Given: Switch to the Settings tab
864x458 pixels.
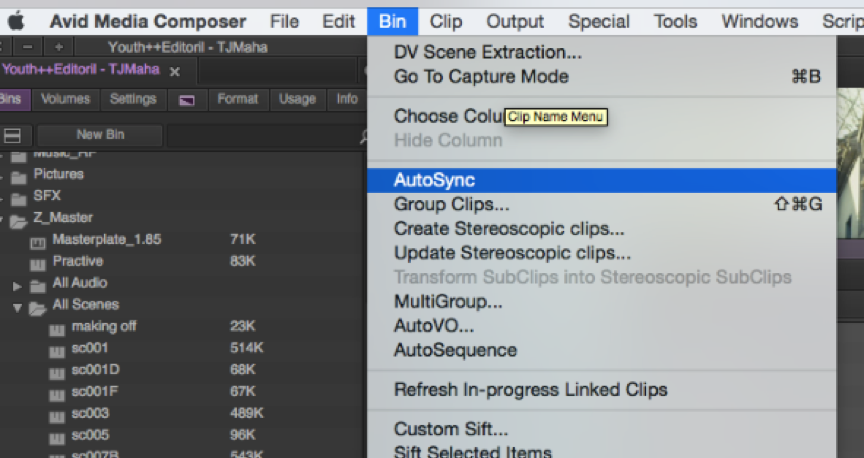Looking at the screenshot, I should coord(133,99).
